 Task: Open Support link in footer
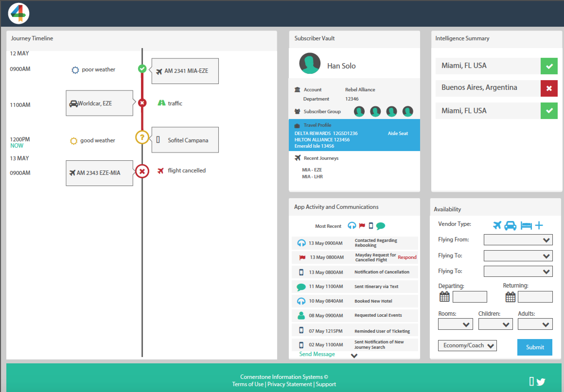click(326, 384)
